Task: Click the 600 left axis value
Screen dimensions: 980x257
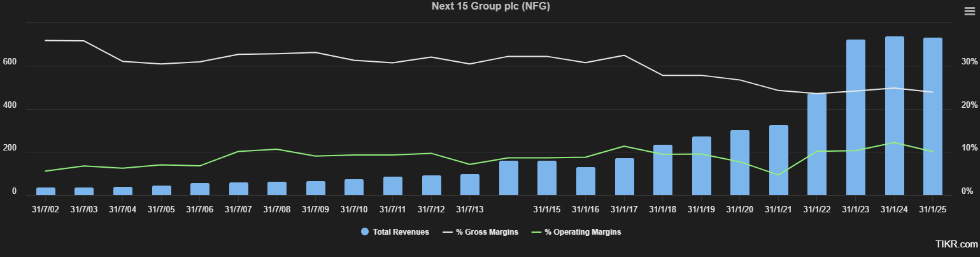Action: 10,62
